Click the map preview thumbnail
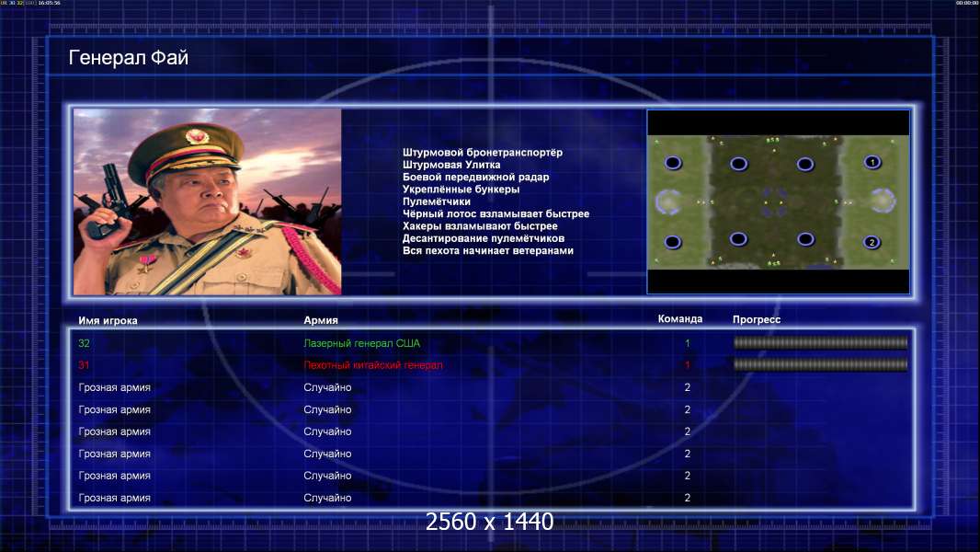Image resolution: width=980 pixels, height=552 pixels. point(778,201)
